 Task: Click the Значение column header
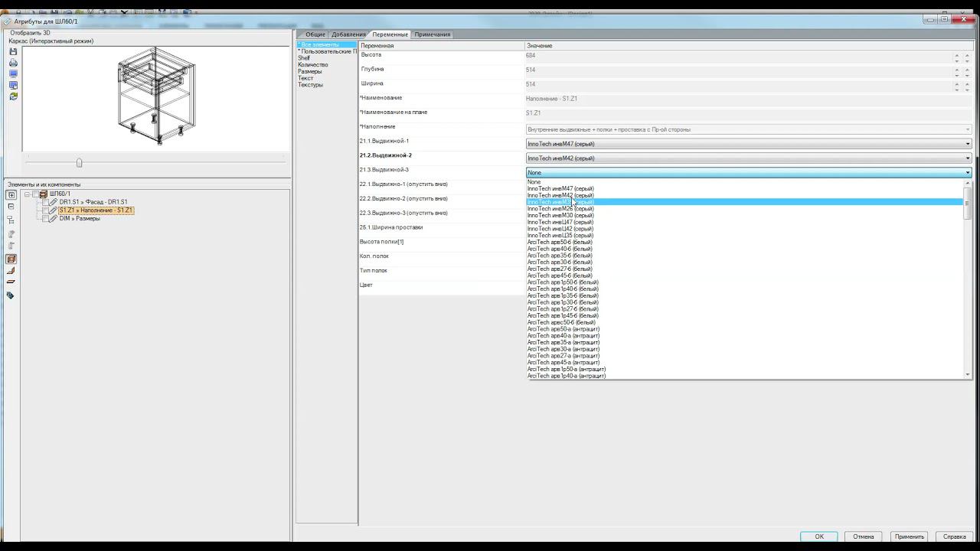(x=748, y=46)
